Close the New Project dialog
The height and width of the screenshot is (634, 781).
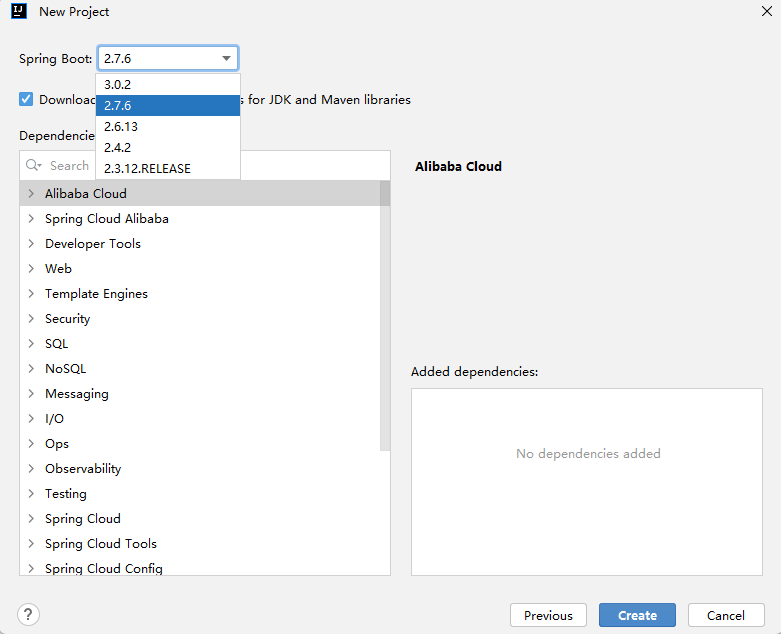(767, 11)
